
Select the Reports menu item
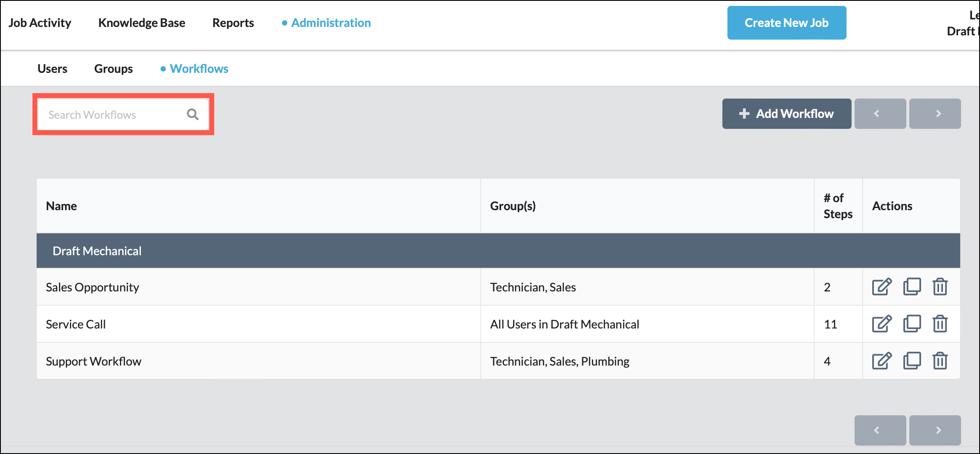(x=233, y=23)
